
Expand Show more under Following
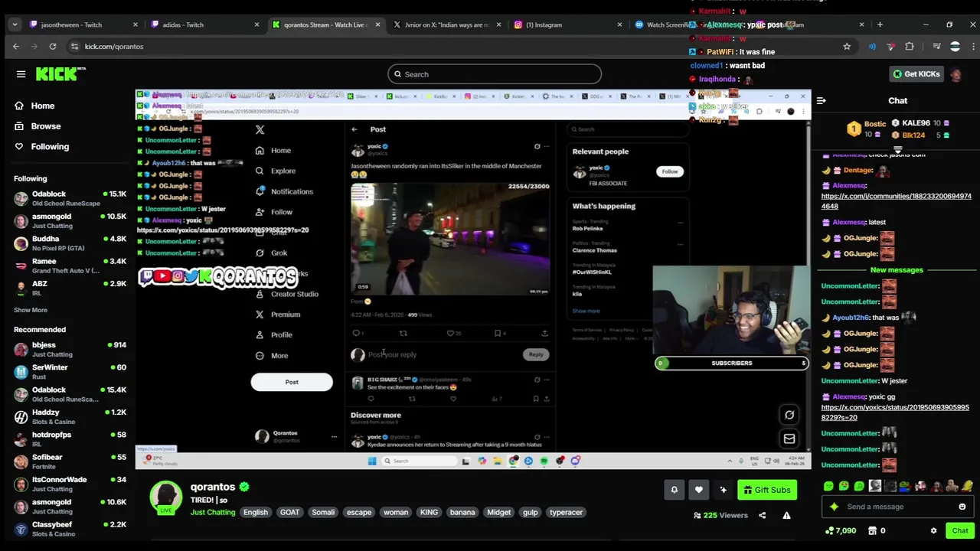click(x=31, y=310)
